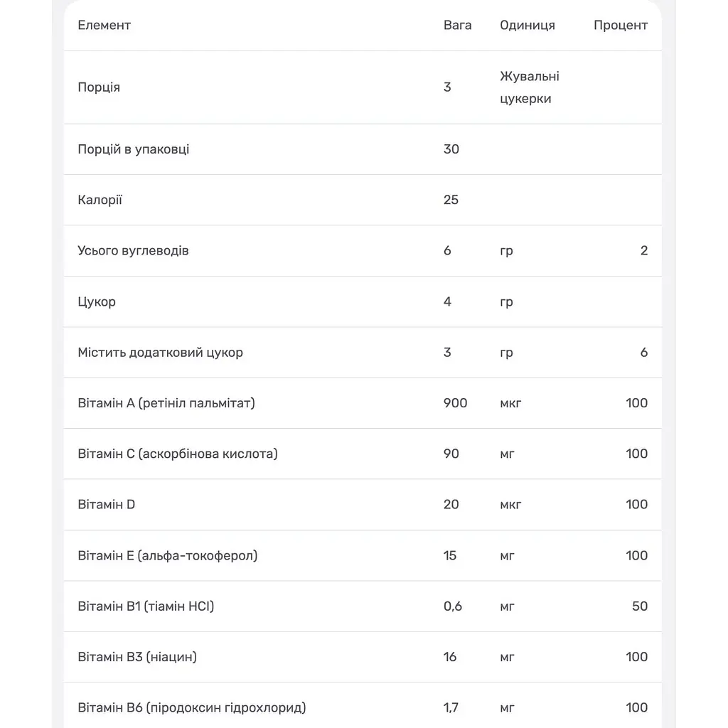
Task: Click the Елемент column header
Action: pos(104,25)
